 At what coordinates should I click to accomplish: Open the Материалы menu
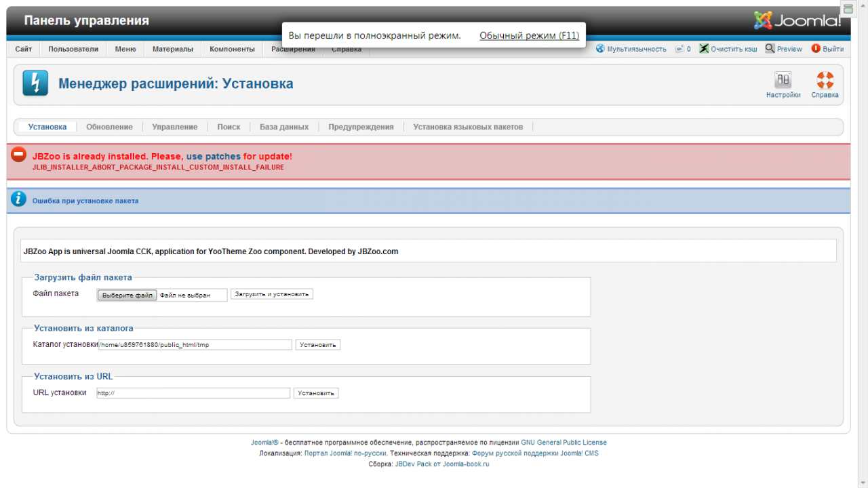click(173, 49)
